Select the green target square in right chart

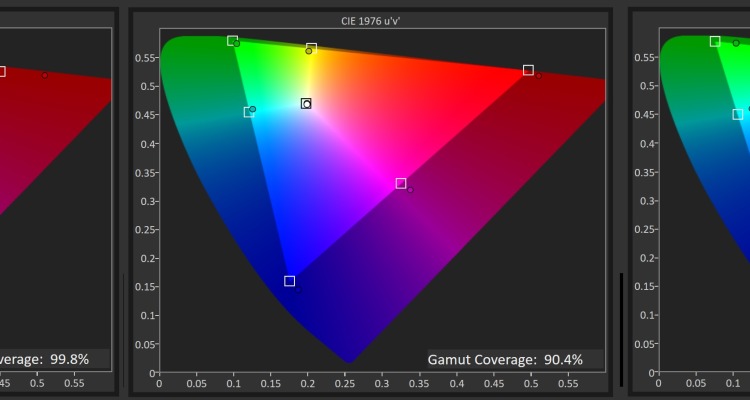(x=715, y=41)
